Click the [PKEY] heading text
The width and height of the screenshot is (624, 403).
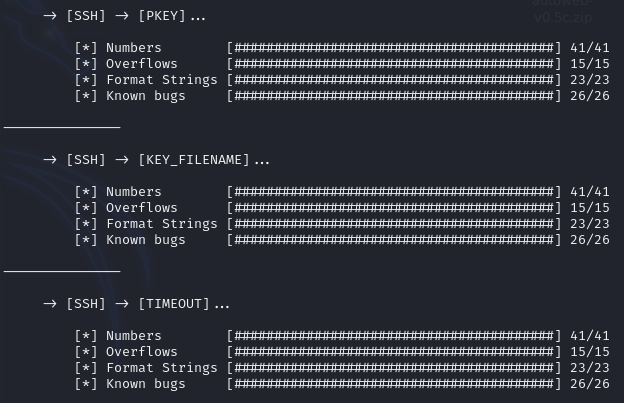tap(162, 16)
